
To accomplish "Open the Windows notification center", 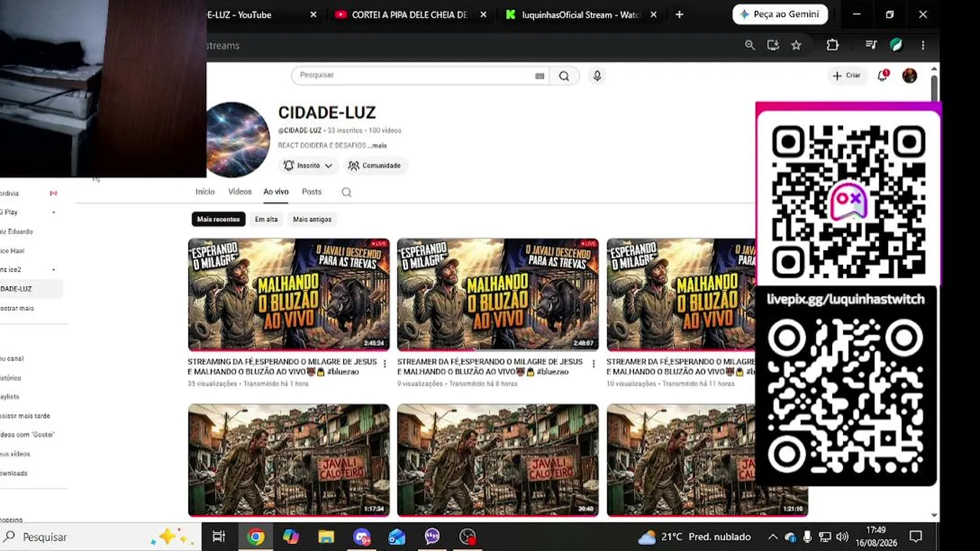I will coord(916,537).
